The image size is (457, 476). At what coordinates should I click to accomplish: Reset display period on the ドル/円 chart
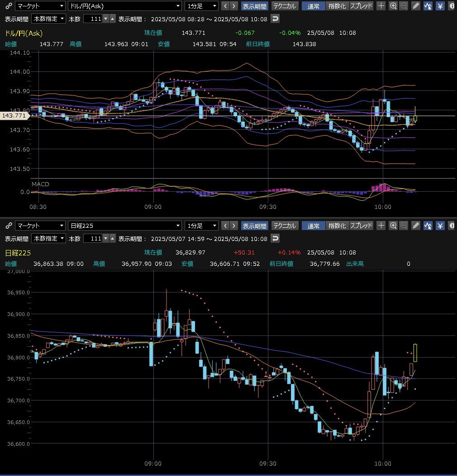275,19
